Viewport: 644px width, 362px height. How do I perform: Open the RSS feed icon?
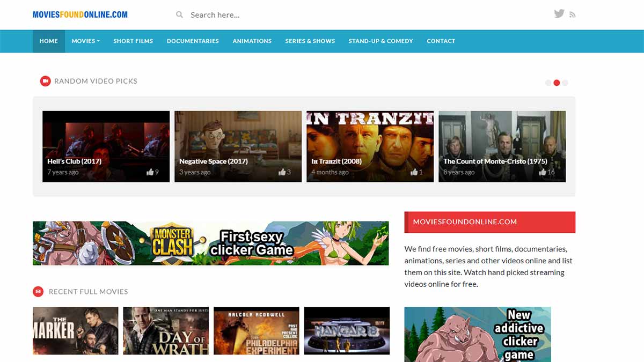click(573, 15)
